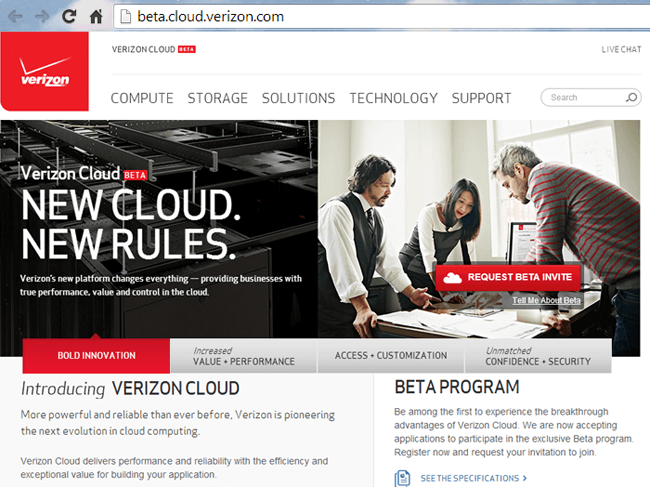Image resolution: width=650 pixels, height=487 pixels.
Task: Click the browser back arrow
Action: pos(15,17)
